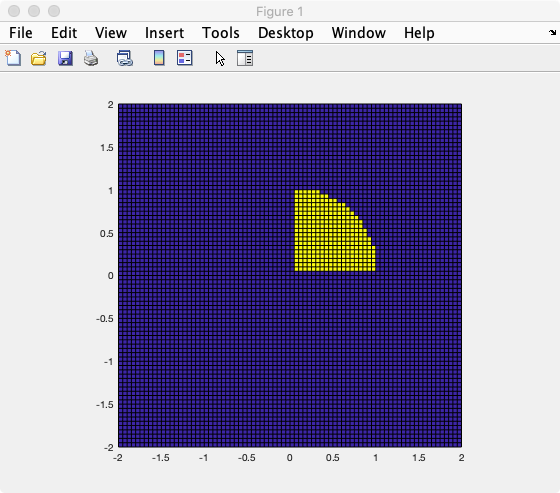The height and width of the screenshot is (493, 560).
Task: Click the red close window button
Action: pos(14,11)
